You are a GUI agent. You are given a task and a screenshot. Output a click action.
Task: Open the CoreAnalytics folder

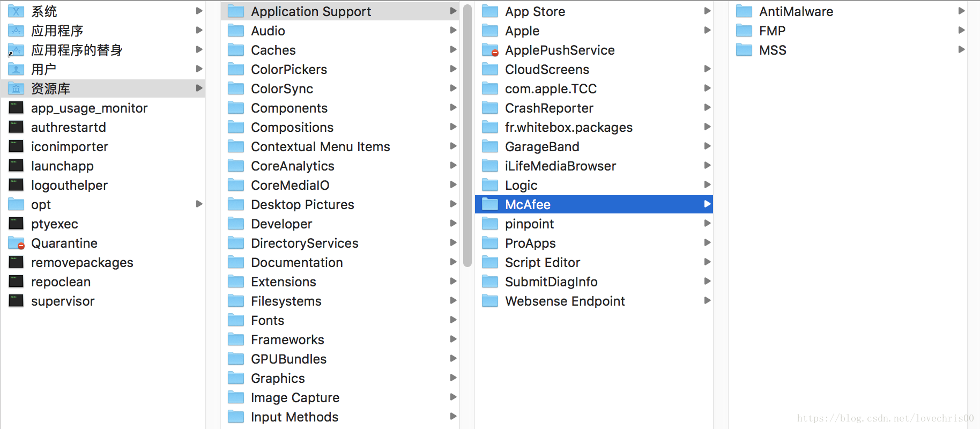point(340,166)
